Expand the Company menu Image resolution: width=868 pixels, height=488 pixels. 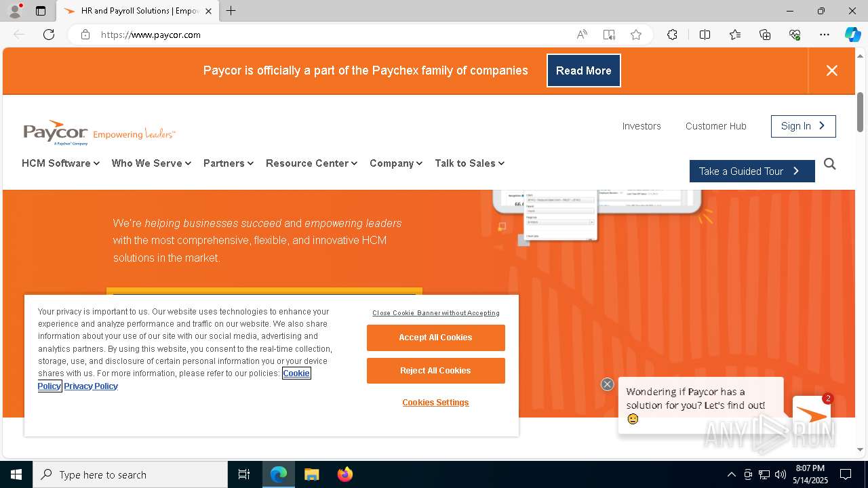[396, 163]
